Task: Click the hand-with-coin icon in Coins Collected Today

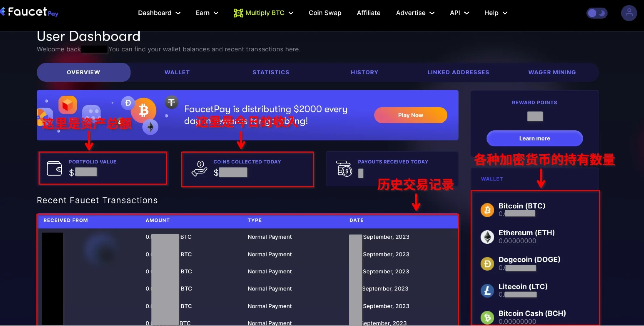Action: 199,169
